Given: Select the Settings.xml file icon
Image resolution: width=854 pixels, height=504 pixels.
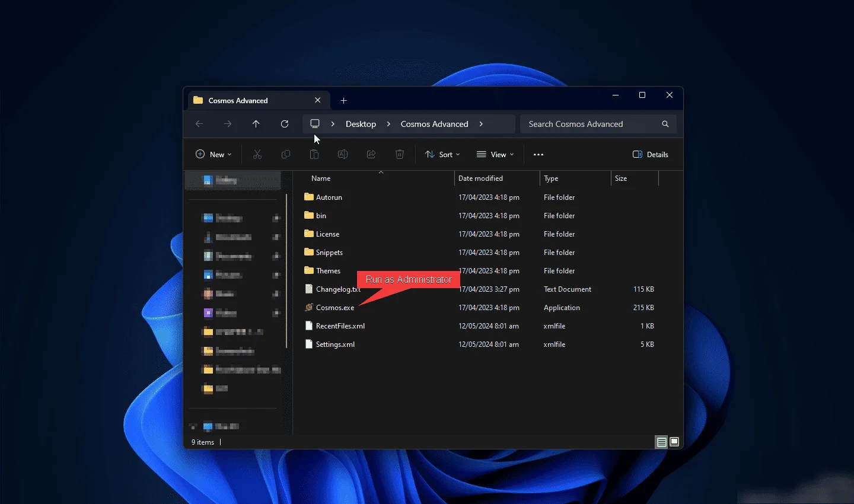Looking at the screenshot, I should 308,344.
